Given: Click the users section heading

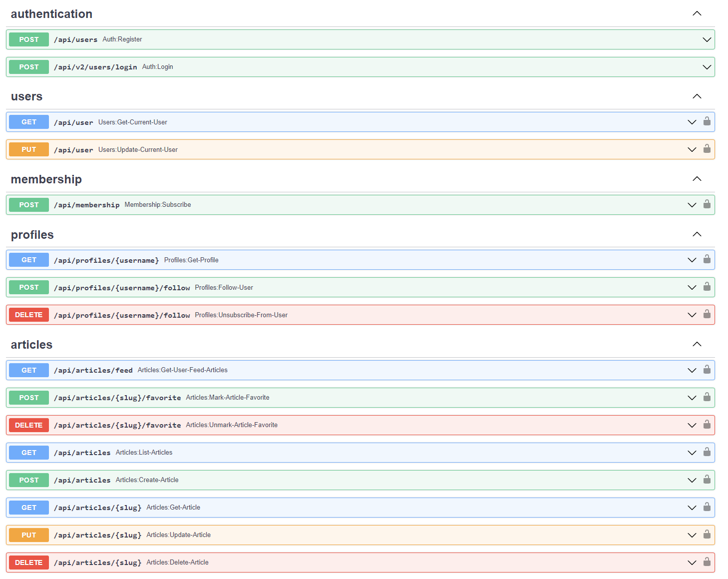Looking at the screenshot, I should tap(26, 96).
